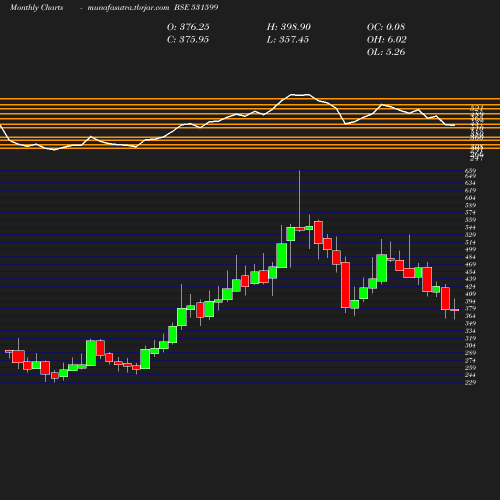Click the 439 price axis label
Viewport: 500px width, 500px height.
470,279
